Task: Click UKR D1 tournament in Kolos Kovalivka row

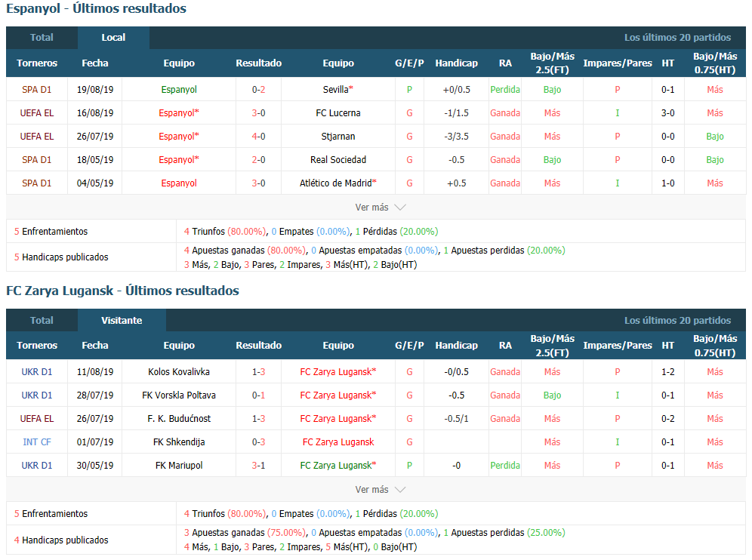Action: 36,372
